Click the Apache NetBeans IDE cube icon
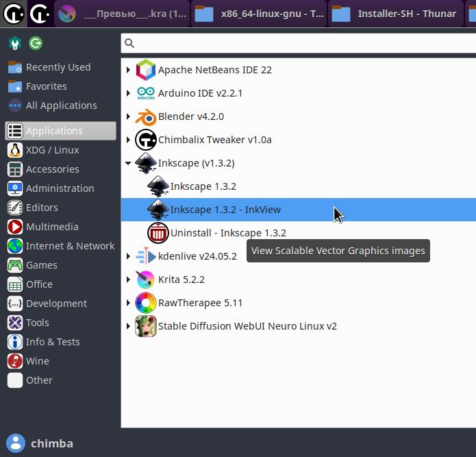476x457 pixels. pos(146,70)
